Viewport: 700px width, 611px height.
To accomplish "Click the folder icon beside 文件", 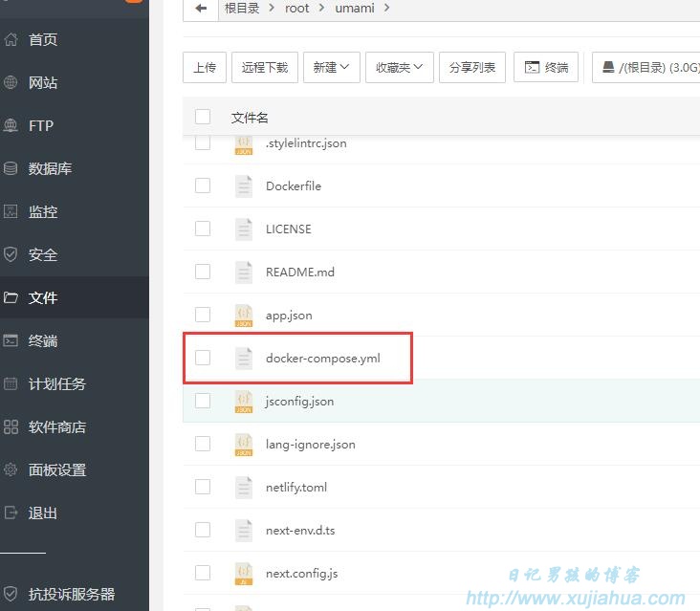I will [11, 297].
